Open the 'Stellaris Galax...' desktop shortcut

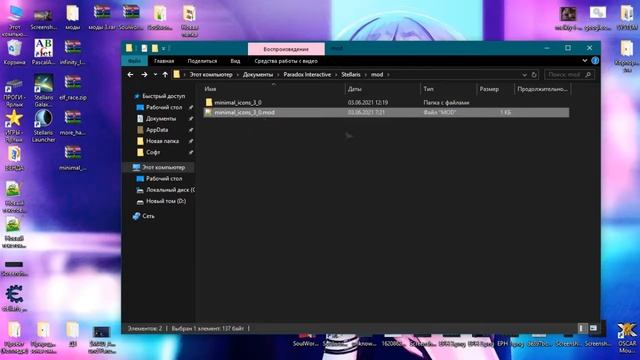point(43,90)
